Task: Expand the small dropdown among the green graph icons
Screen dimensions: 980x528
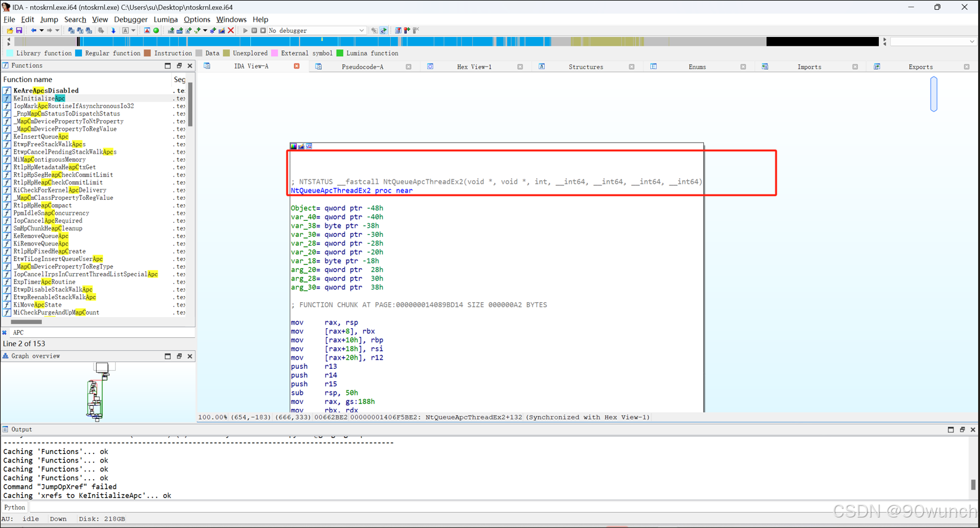Action: click(205, 30)
